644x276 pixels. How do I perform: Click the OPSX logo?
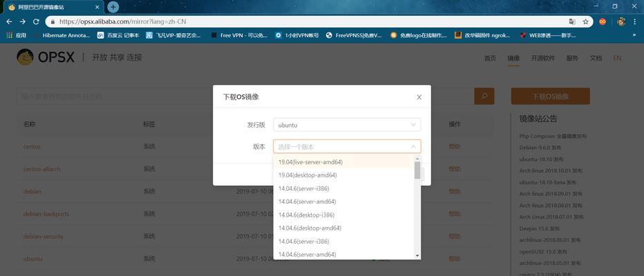(46, 57)
